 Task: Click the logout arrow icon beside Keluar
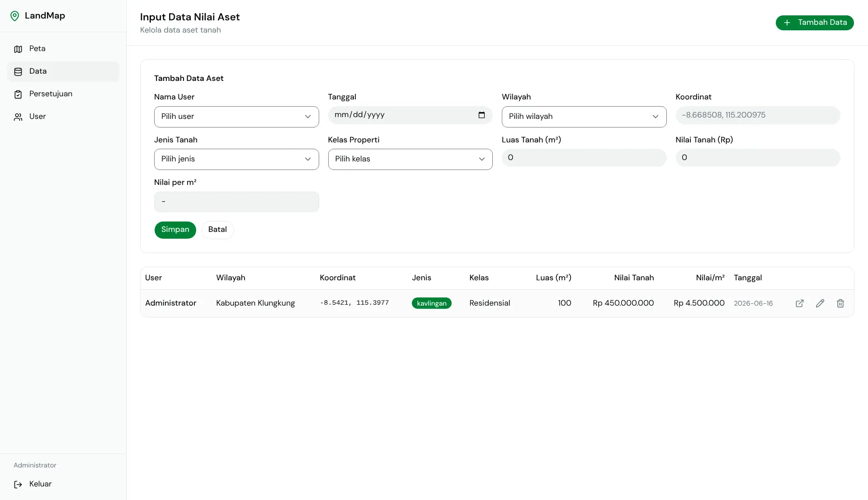(18, 484)
